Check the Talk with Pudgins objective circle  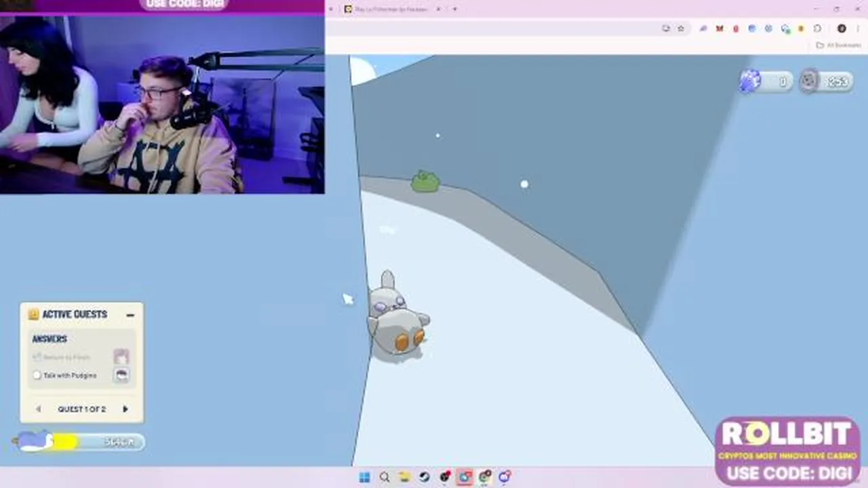[x=37, y=375]
